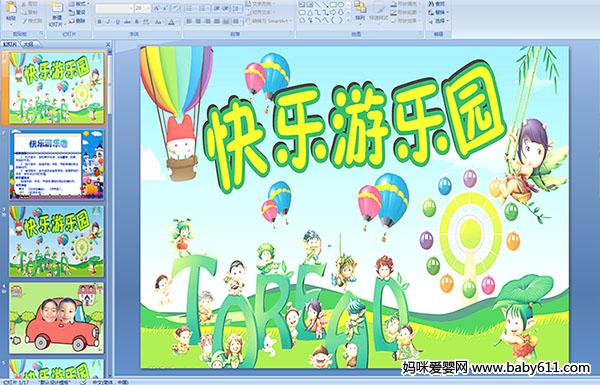Click the Convert to SmartArt button
600x385 pixels.
click(x=268, y=21)
